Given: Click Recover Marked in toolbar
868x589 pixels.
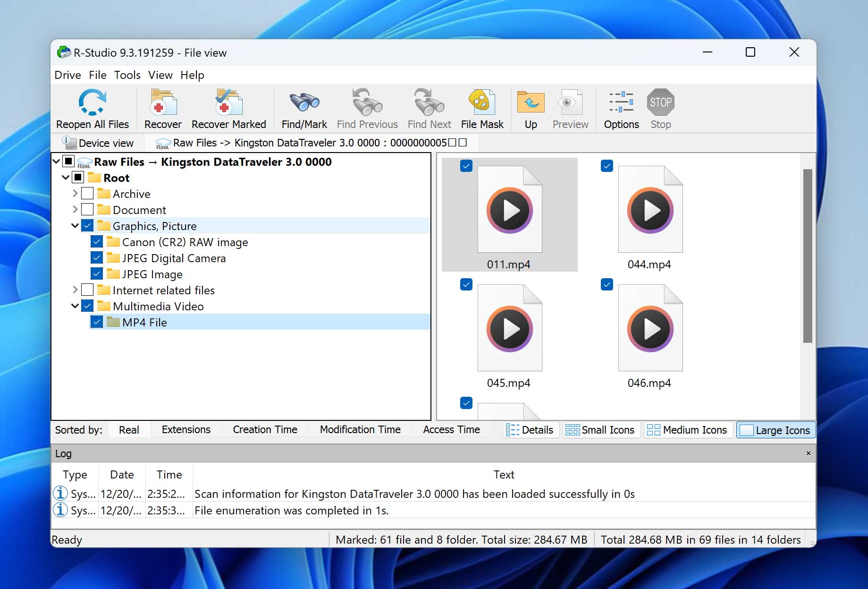Looking at the screenshot, I should [x=228, y=103].
